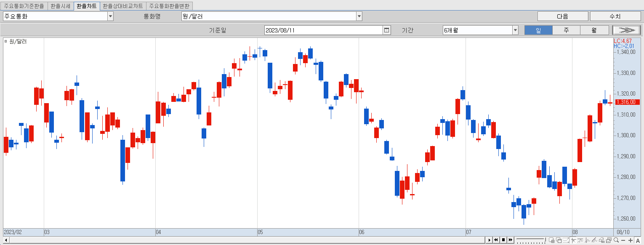
Task: Click the 1,300.00 price axis label
Action: point(626,135)
